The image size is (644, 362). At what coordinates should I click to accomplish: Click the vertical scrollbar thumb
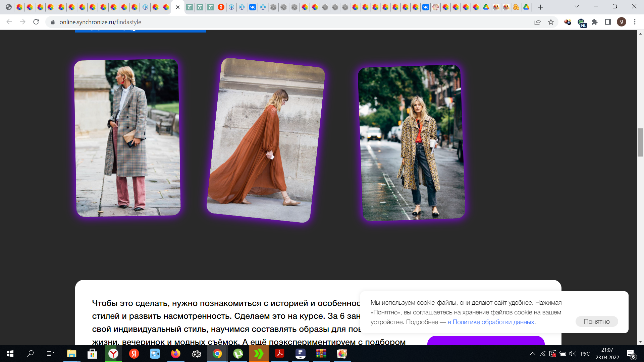pos(640,142)
